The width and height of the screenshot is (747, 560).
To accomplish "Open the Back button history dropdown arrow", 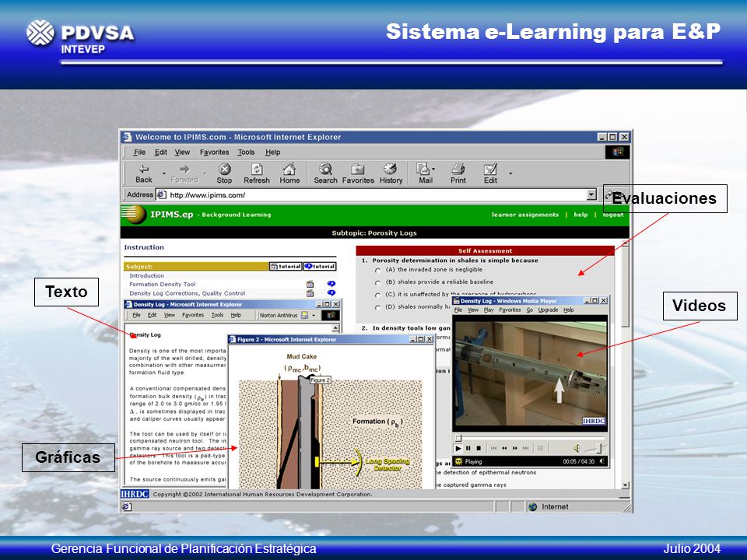I will pyautogui.click(x=164, y=173).
